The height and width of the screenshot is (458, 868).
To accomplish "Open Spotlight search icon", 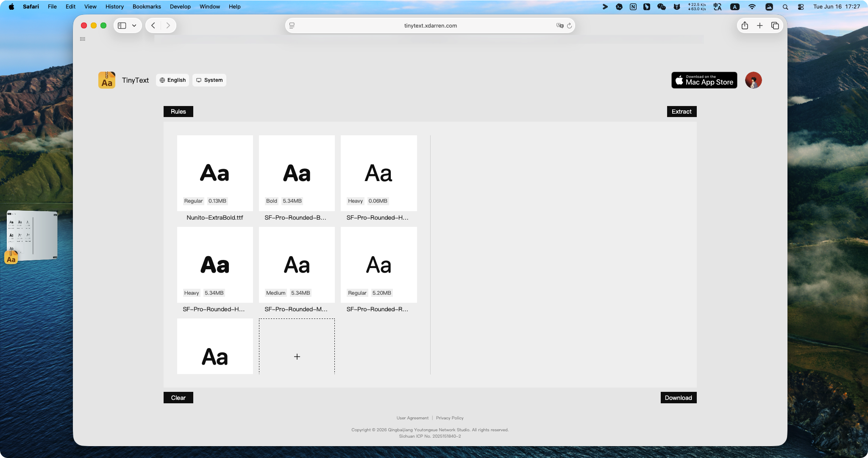I will point(785,6).
